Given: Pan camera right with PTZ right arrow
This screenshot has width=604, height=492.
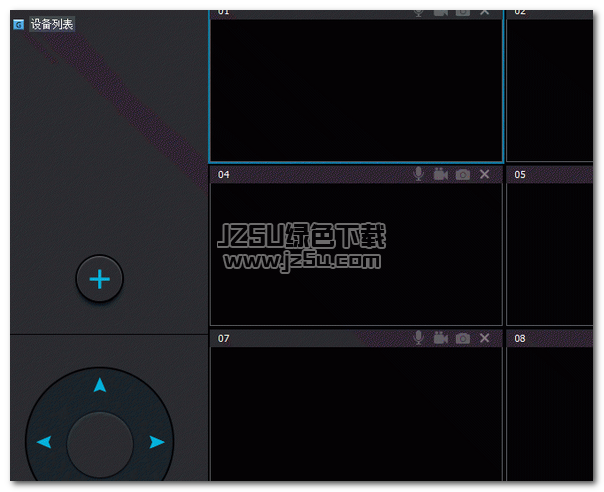Looking at the screenshot, I should tap(157, 442).
